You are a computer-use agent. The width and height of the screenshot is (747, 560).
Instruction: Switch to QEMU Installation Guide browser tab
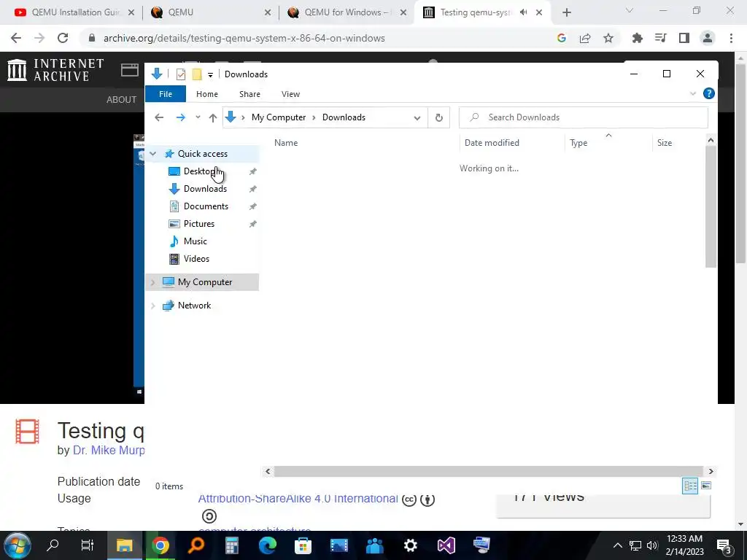[74, 12]
